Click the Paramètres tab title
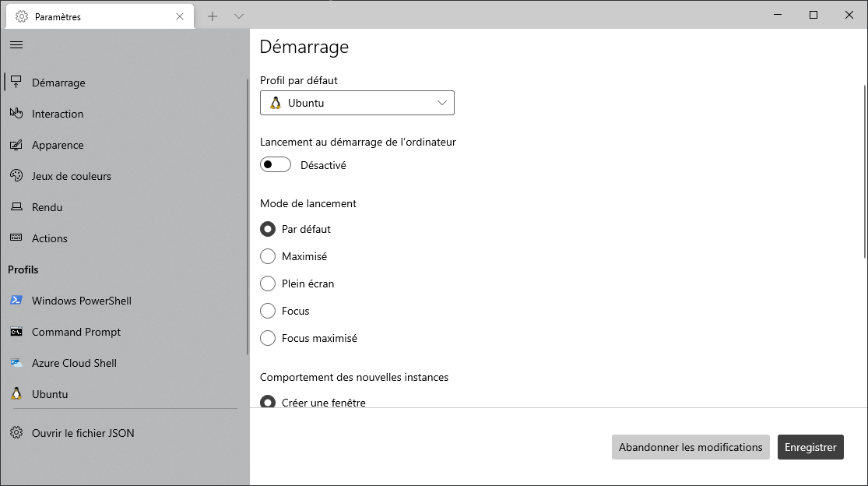 coord(58,17)
